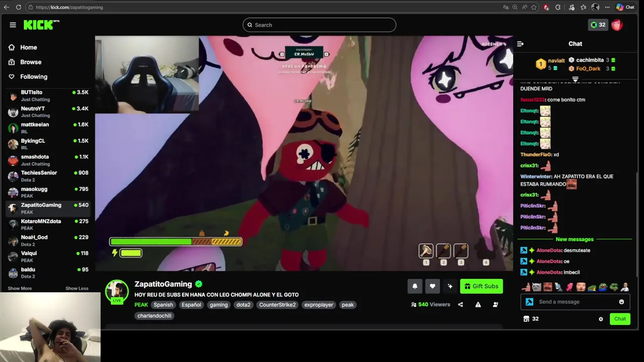This screenshot has height=362, width=644.
Task: Click ZapatitoGaming streamer avatar
Action: coord(117,292)
